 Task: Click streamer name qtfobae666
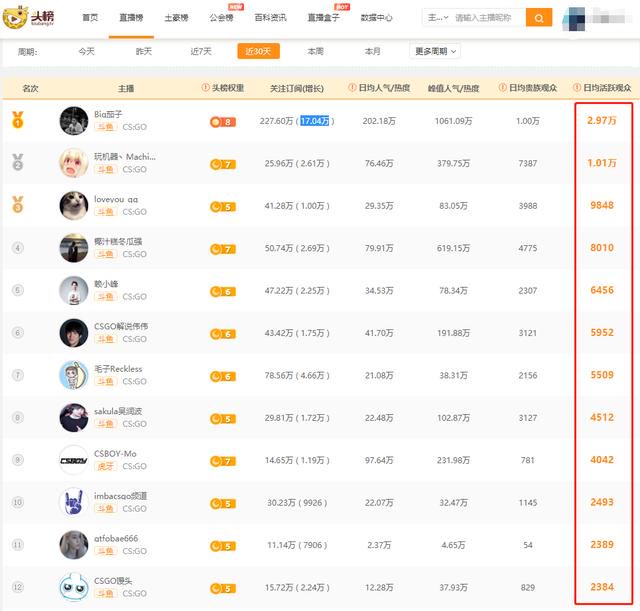point(116,539)
